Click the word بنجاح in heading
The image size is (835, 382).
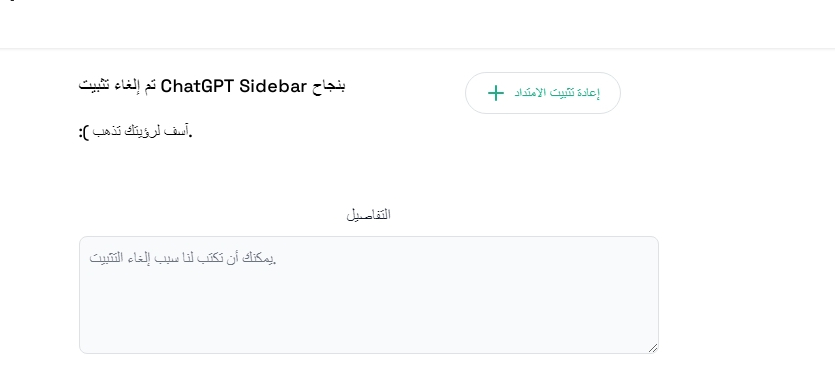pyautogui.click(x=329, y=86)
